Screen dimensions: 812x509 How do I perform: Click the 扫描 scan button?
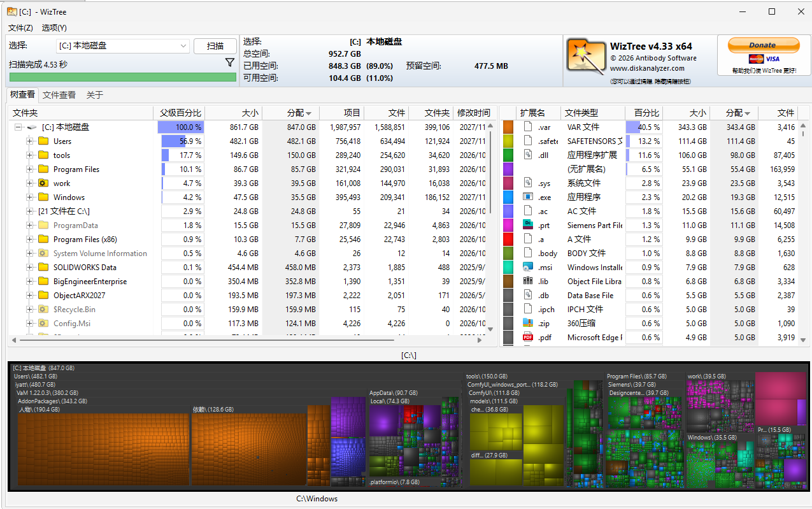[215, 46]
